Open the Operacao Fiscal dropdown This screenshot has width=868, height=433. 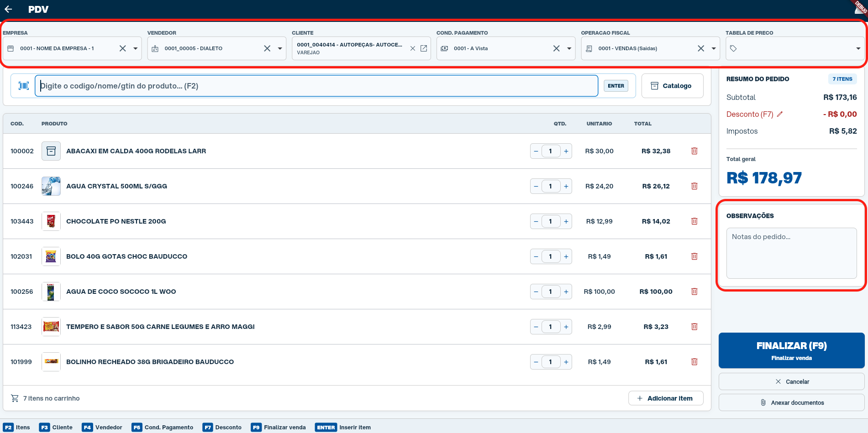point(714,48)
